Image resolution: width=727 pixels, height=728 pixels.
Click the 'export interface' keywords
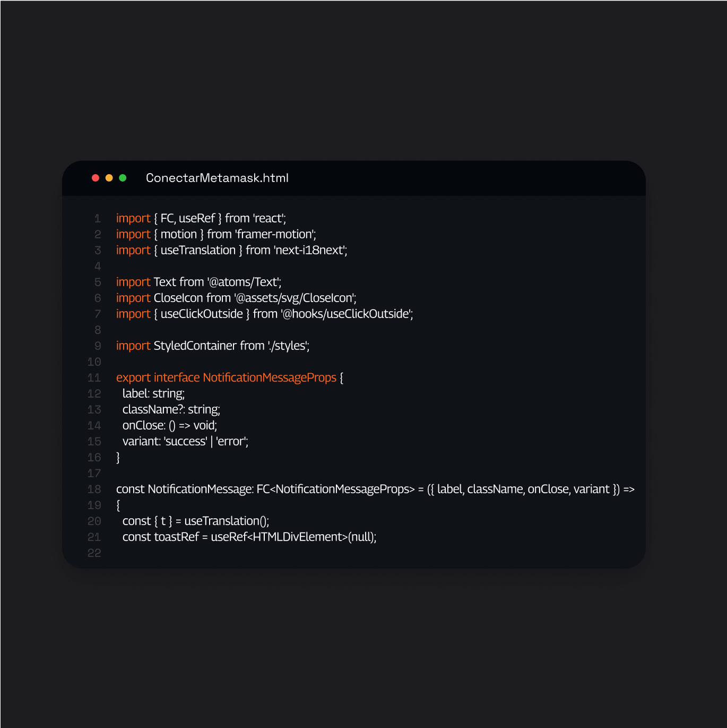(x=158, y=378)
